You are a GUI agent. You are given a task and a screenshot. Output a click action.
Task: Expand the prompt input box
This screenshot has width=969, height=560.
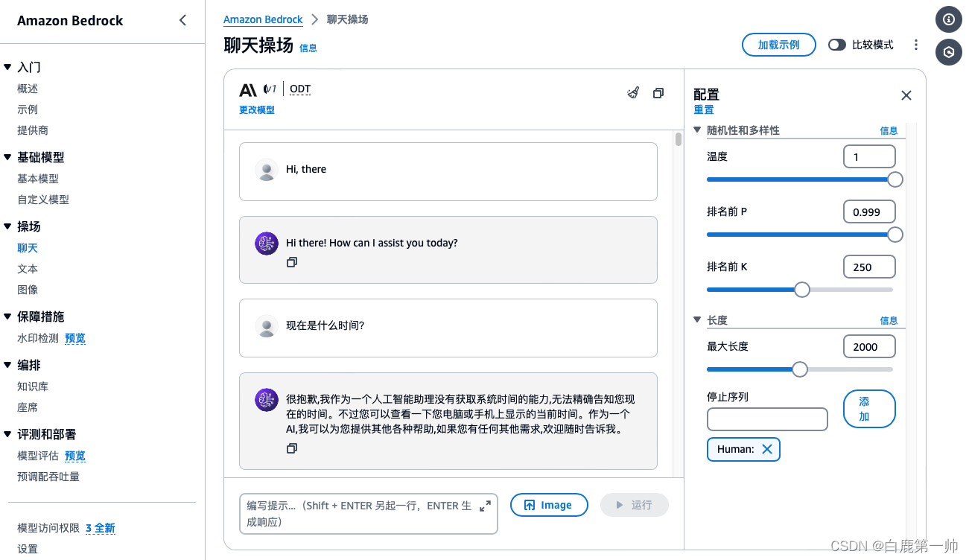tap(485, 506)
